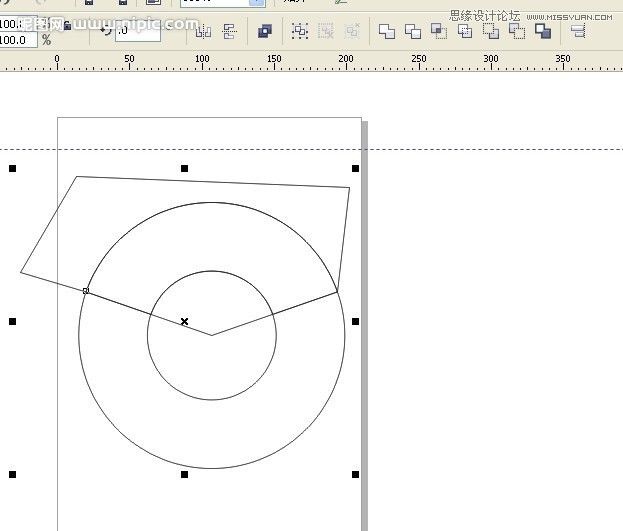Click the bottom-center selection handle
623x531 pixels.
[184, 474]
